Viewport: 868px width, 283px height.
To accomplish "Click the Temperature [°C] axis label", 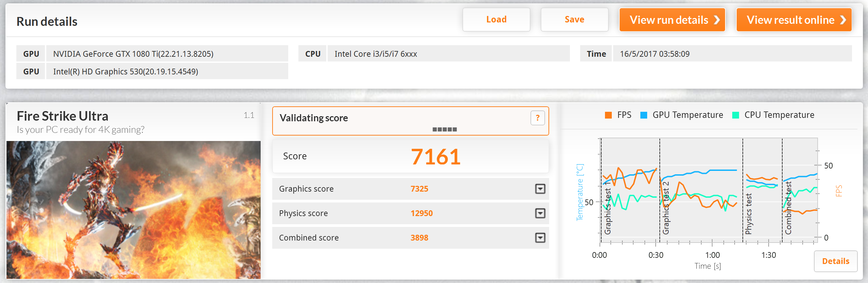I will point(580,192).
